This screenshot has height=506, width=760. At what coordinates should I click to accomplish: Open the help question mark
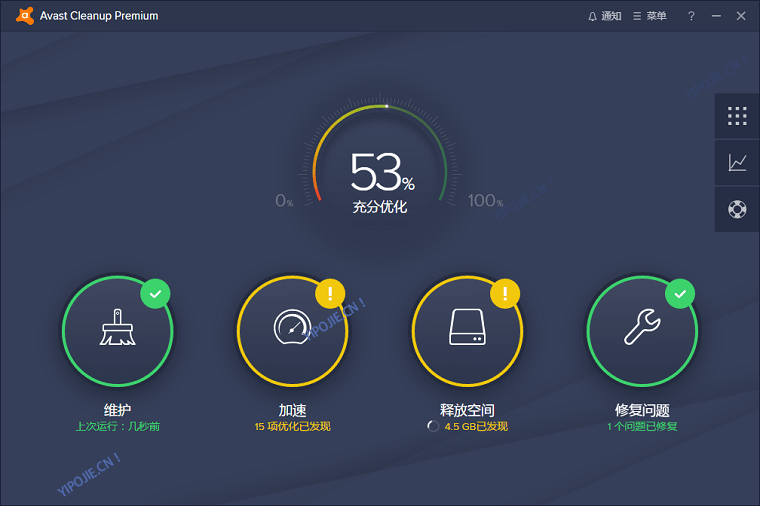tap(691, 16)
